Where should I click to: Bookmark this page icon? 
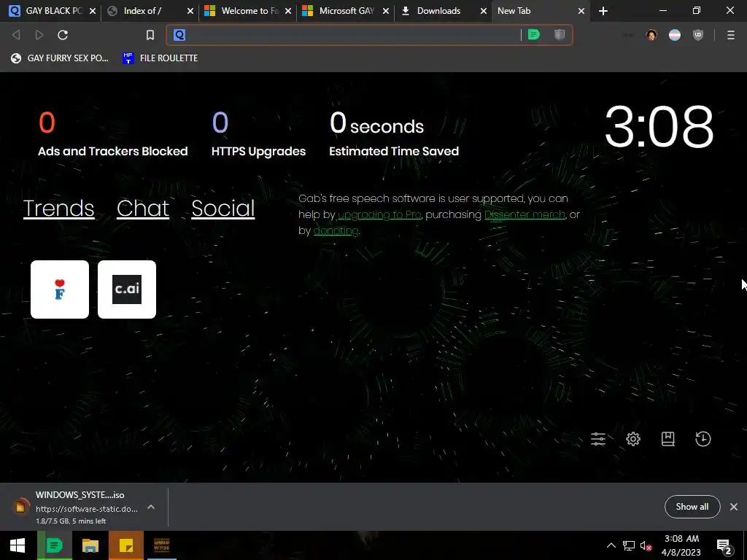coord(150,35)
